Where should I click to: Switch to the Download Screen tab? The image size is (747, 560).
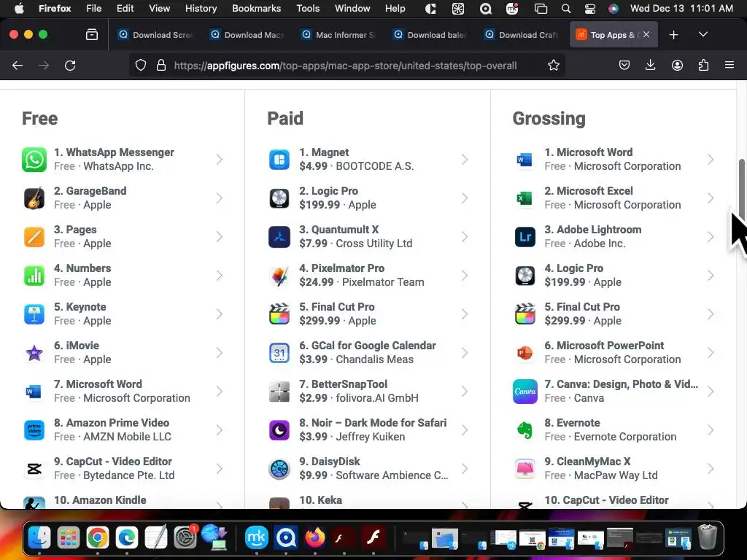(x=155, y=35)
